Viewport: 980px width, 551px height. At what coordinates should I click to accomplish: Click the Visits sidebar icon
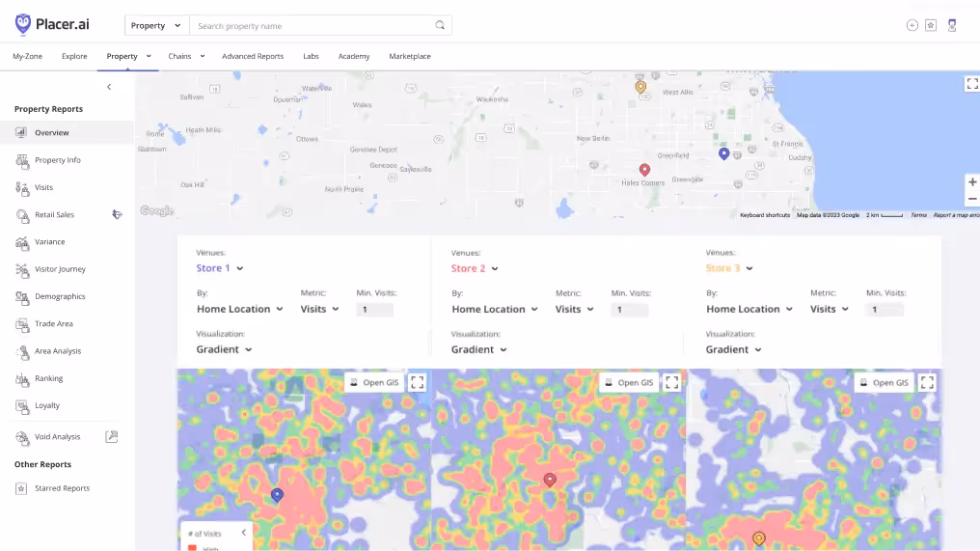(22, 187)
